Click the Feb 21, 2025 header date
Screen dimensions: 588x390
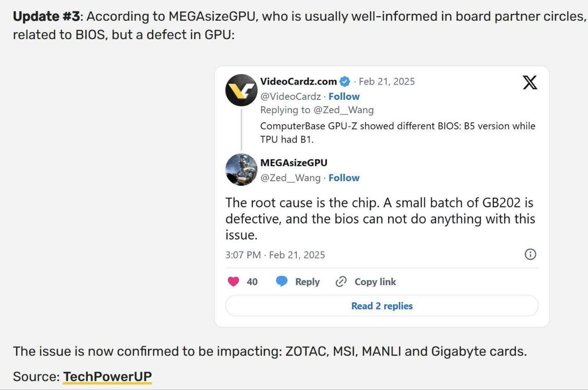386,81
